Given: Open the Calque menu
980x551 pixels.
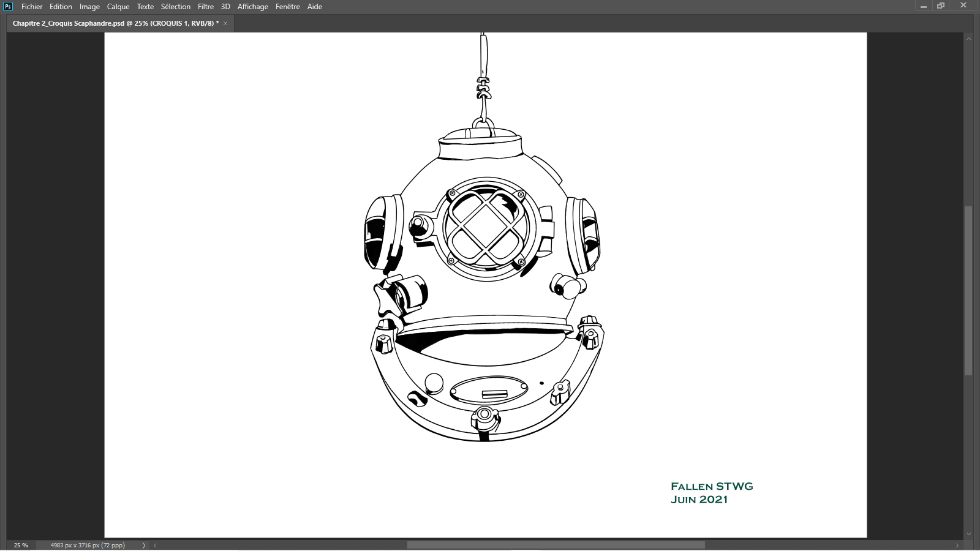Looking at the screenshot, I should pyautogui.click(x=118, y=7).
